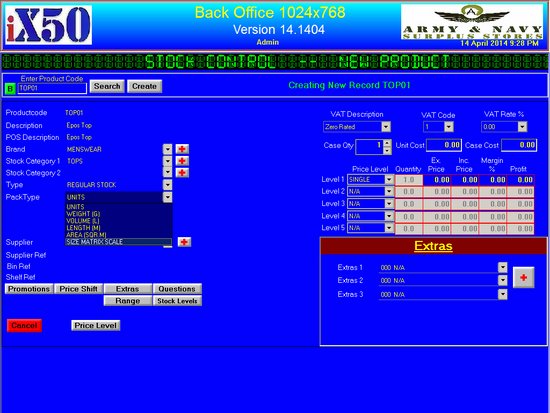
Task: Expand Stock Category 2 dropdown arrow
Action: [x=167, y=173]
